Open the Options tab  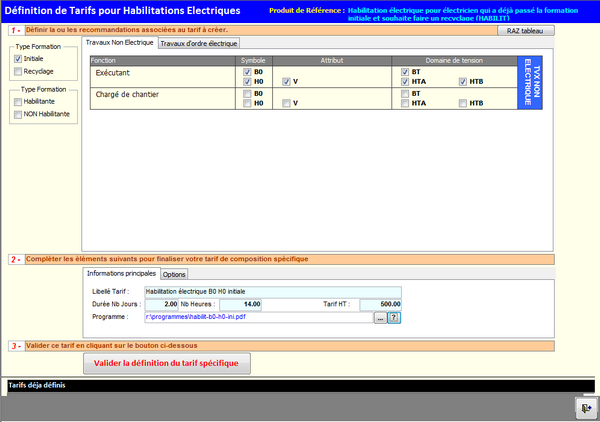174,274
